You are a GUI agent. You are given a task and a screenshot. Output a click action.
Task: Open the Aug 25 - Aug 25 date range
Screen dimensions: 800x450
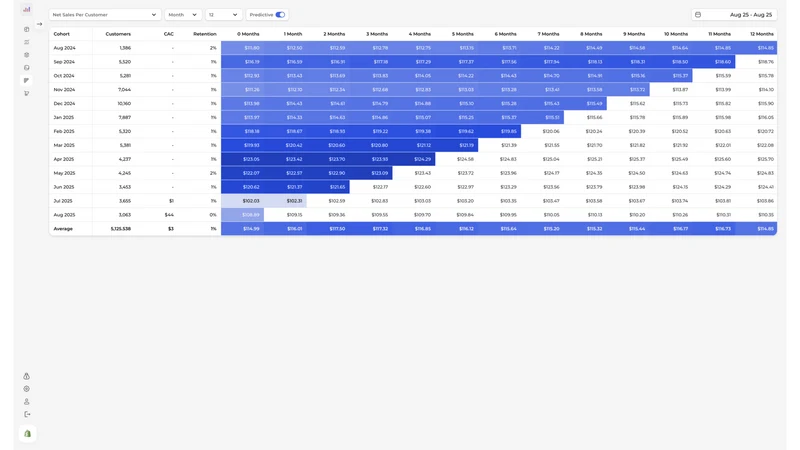[734, 15]
